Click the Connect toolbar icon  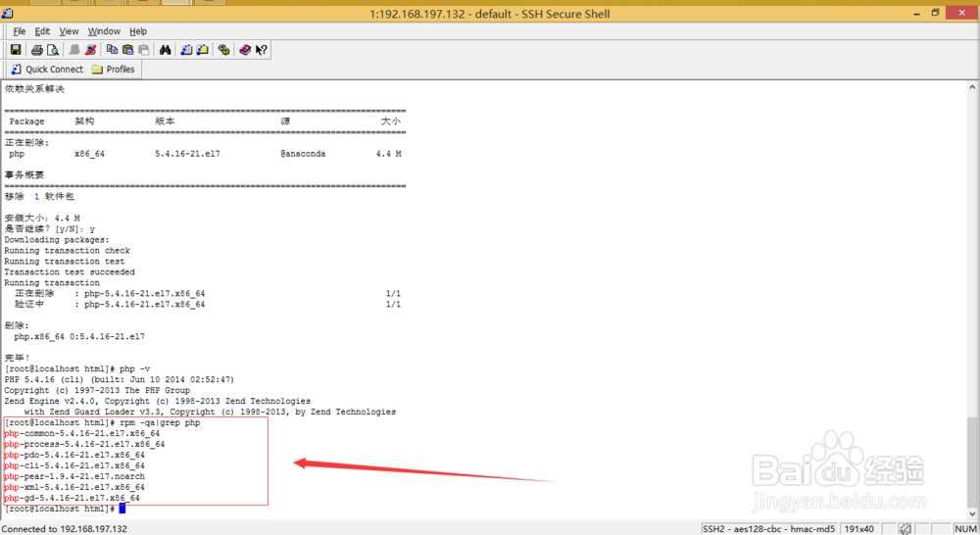[x=74, y=50]
